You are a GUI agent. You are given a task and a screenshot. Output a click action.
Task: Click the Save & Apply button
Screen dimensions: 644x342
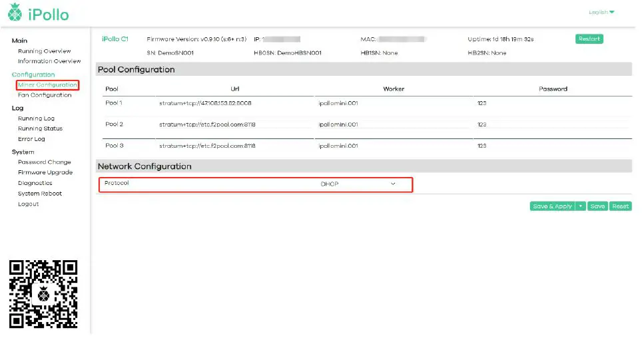tap(552, 206)
